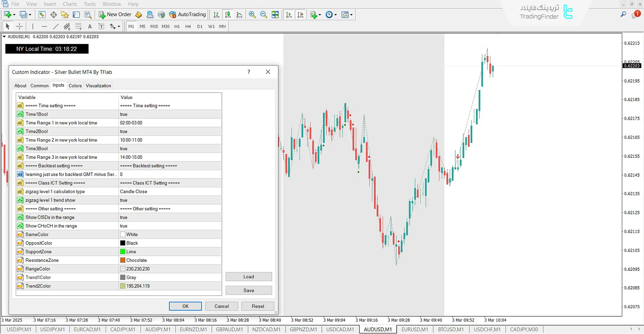Open the Strategy Tester
Viewport: 644px width, 334px height.
tap(88, 14)
